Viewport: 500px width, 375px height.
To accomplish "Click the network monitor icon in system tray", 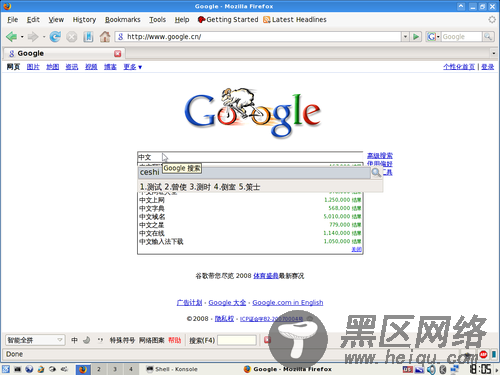I will tap(455, 369).
